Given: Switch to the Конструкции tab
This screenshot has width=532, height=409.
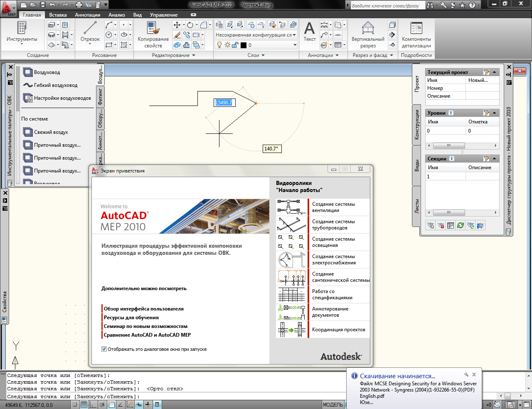Looking at the screenshot, I should click(417, 124).
